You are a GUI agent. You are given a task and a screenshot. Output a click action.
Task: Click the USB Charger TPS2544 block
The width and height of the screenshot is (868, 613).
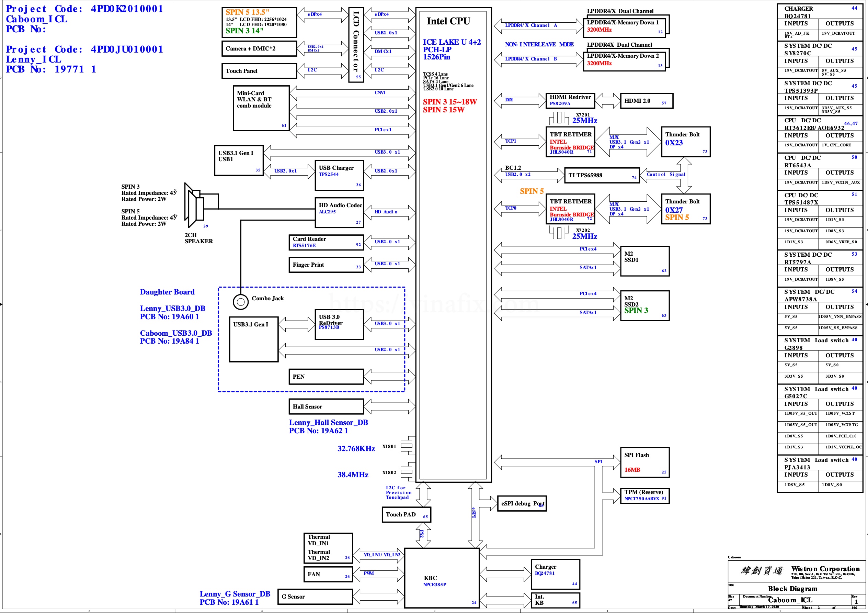pyautogui.click(x=339, y=175)
